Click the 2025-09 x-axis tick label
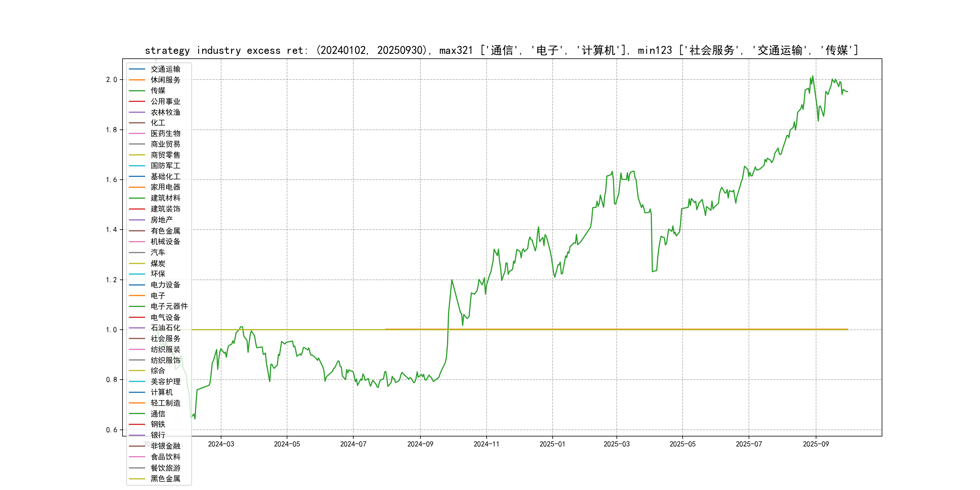Image resolution: width=980 pixels, height=490 pixels. pyautogui.click(x=816, y=444)
